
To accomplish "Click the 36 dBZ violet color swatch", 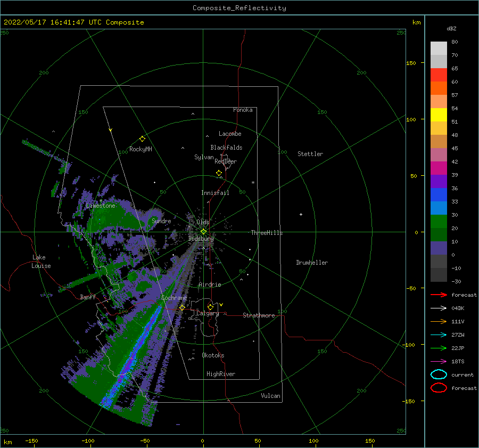I will (x=439, y=182).
